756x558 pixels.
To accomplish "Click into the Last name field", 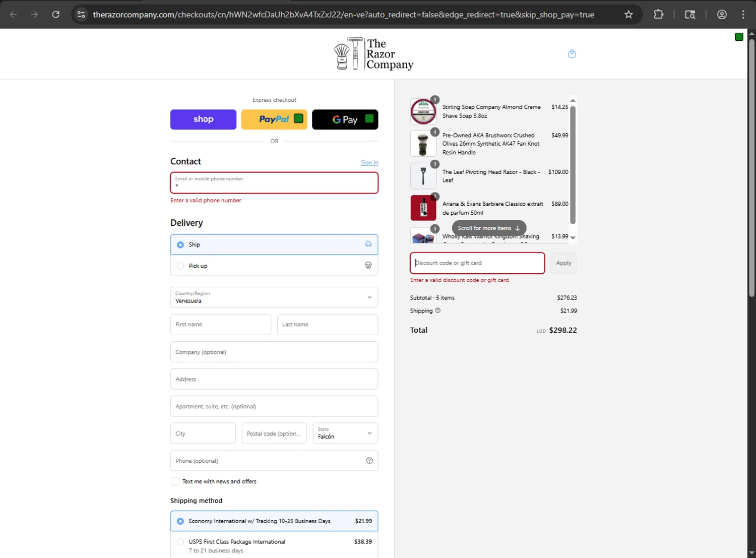I will pyautogui.click(x=328, y=325).
